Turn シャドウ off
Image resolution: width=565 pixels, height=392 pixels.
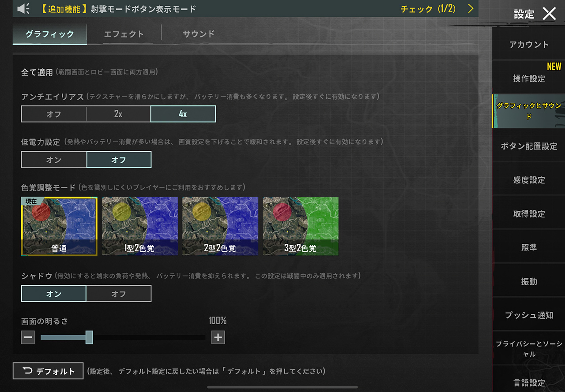119,294
